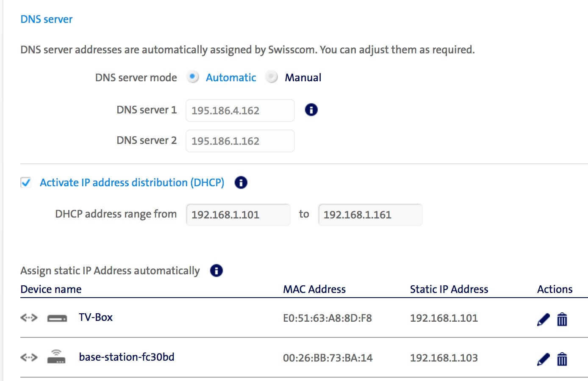
Task: Select Manual DNS server mode
Action: [x=271, y=77]
